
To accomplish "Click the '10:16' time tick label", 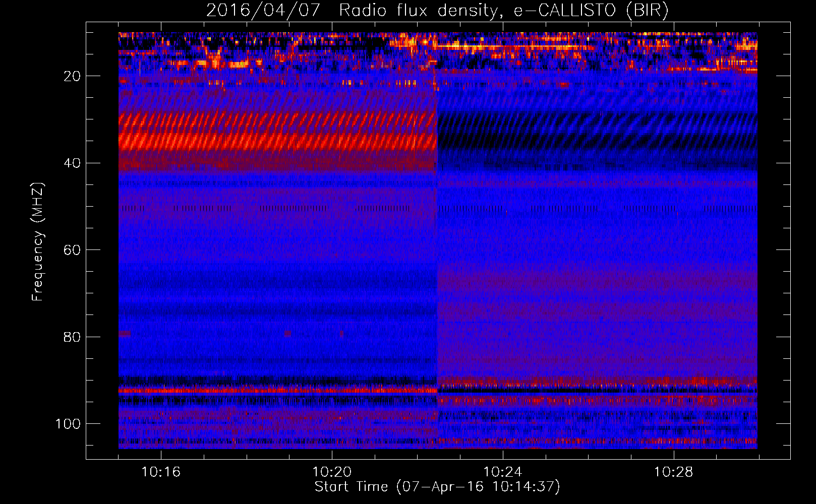I will pos(161,472).
